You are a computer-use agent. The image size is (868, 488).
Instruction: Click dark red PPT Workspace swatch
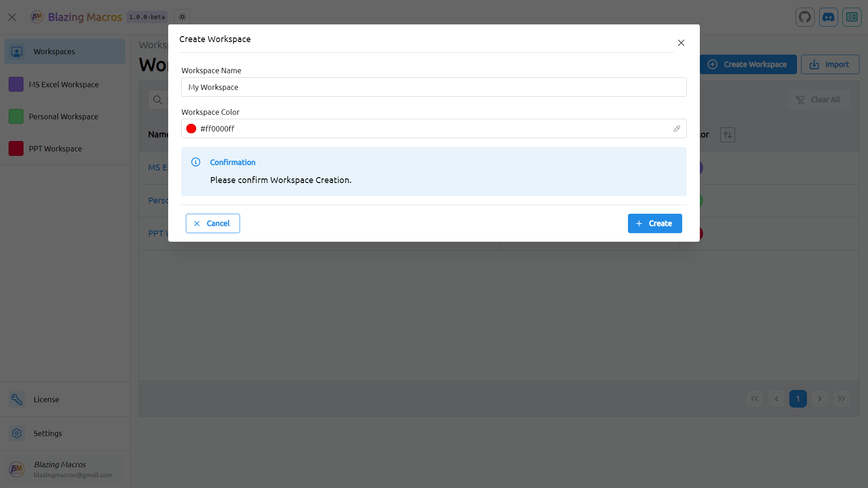pyautogui.click(x=16, y=149)
